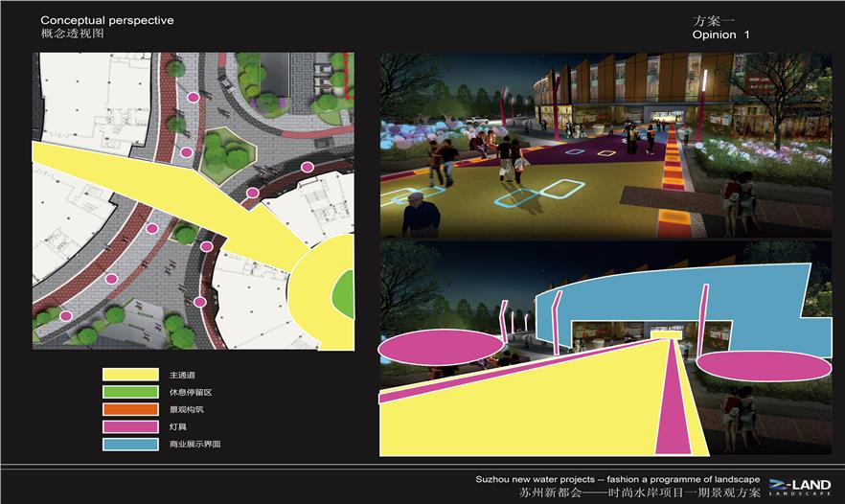
Task: Select the 'Opinion 1' label
Action: 720,34
